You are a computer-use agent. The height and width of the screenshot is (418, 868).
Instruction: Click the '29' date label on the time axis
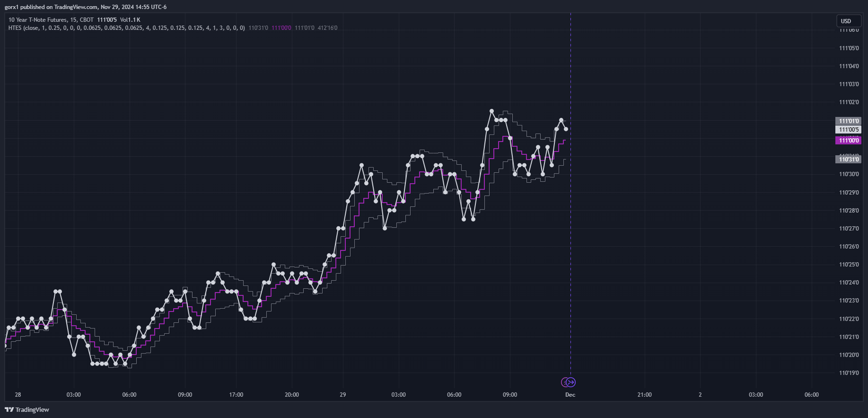(x=343, y=395)
